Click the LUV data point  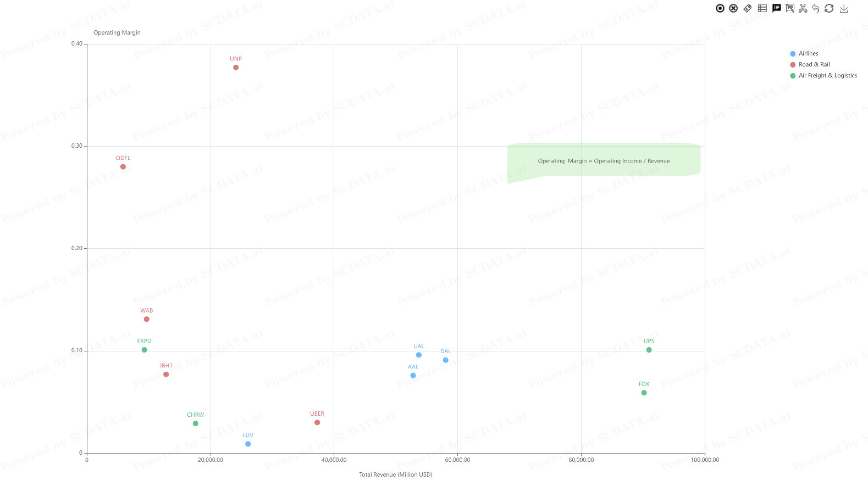[x=248, y=444]
